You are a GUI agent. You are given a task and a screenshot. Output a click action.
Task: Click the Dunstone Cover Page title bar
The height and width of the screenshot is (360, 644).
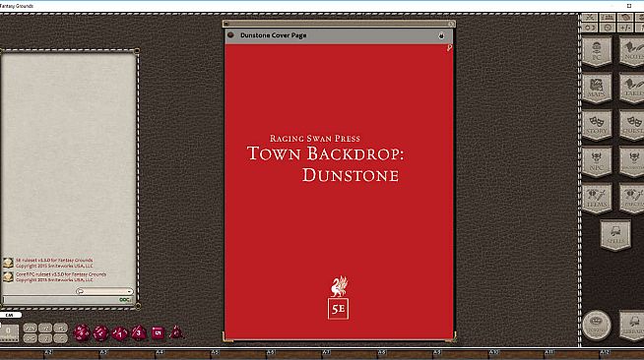tap(339, 35)
